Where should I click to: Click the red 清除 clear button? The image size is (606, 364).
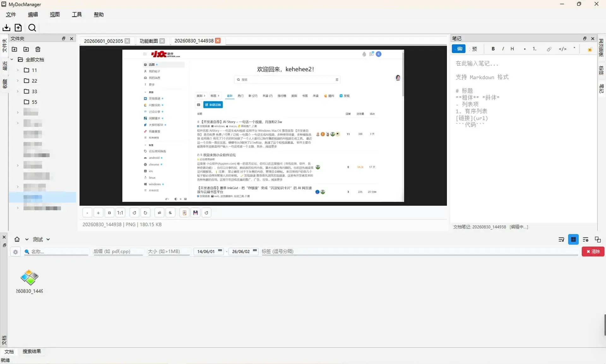593,252
